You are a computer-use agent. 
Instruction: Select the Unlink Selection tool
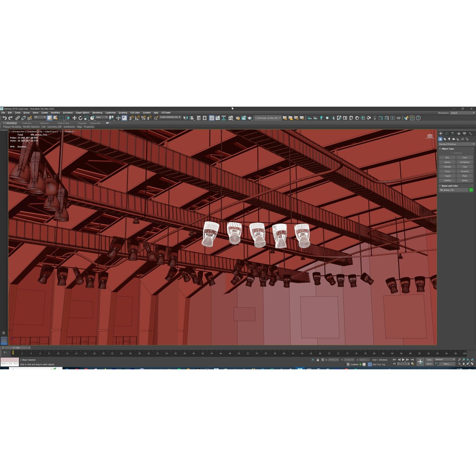click(x=23, y=118)
